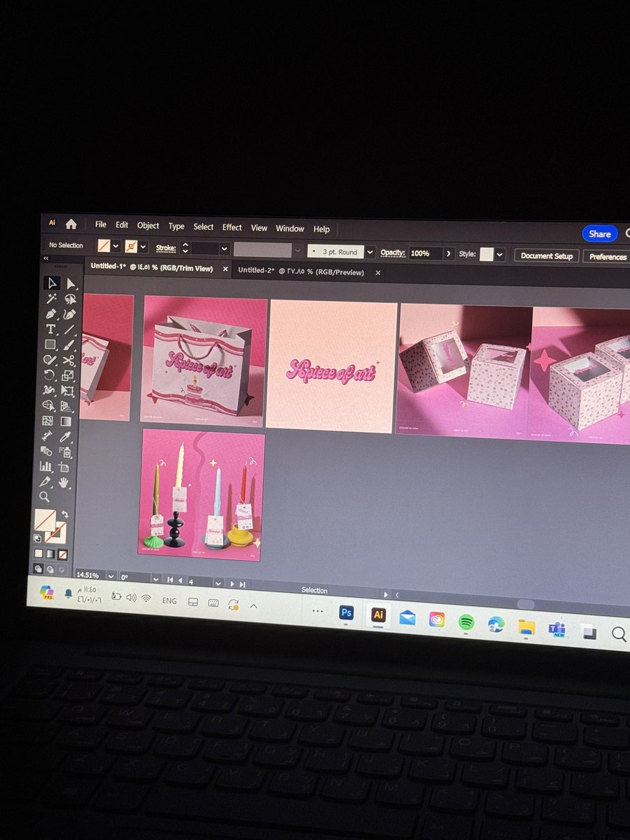This screenshot has height=840, width=630.
Task: Open Preferences from control bar
Action: point(608,257)
